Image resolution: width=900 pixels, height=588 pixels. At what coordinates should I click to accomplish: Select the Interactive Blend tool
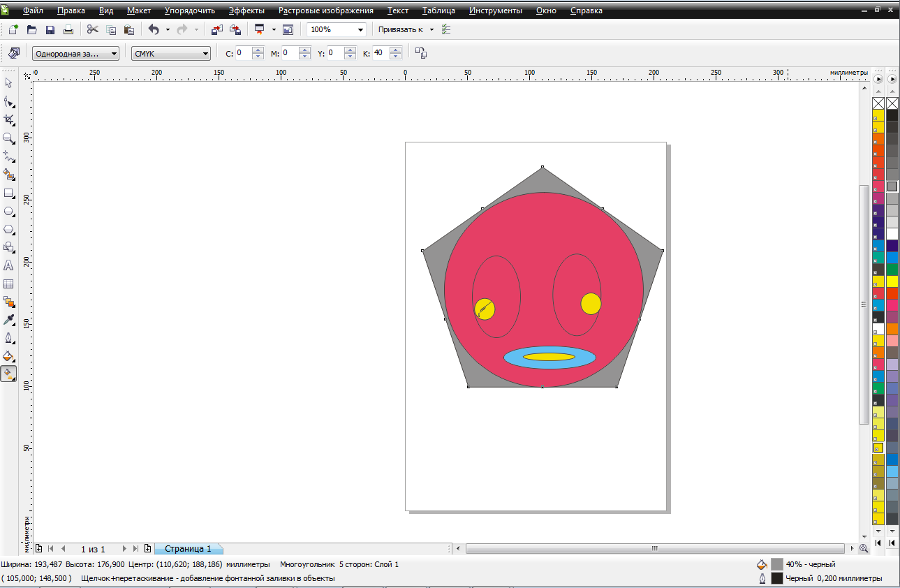point(9,302)
